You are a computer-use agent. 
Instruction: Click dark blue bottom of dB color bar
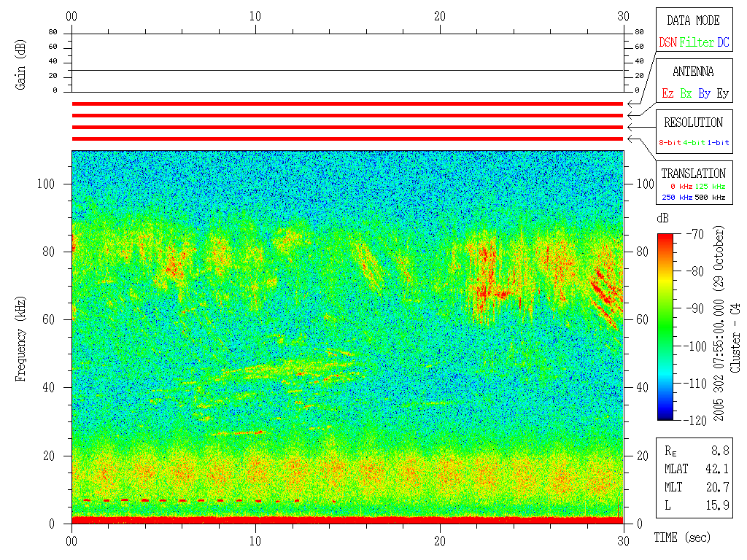coord(665,416)
